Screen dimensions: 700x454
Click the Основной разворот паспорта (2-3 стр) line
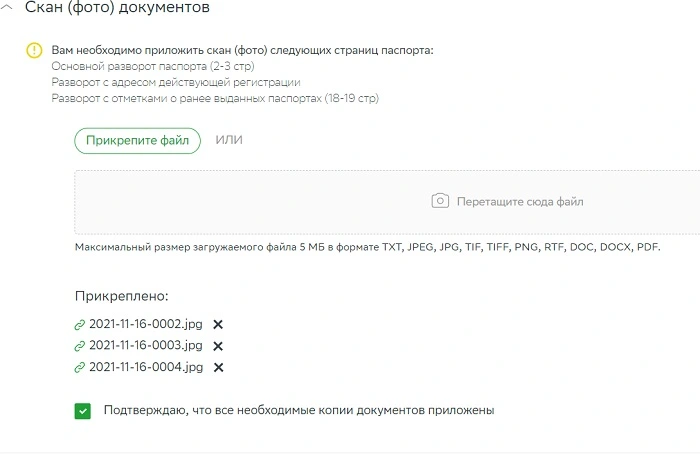click(x=153, y=66)
